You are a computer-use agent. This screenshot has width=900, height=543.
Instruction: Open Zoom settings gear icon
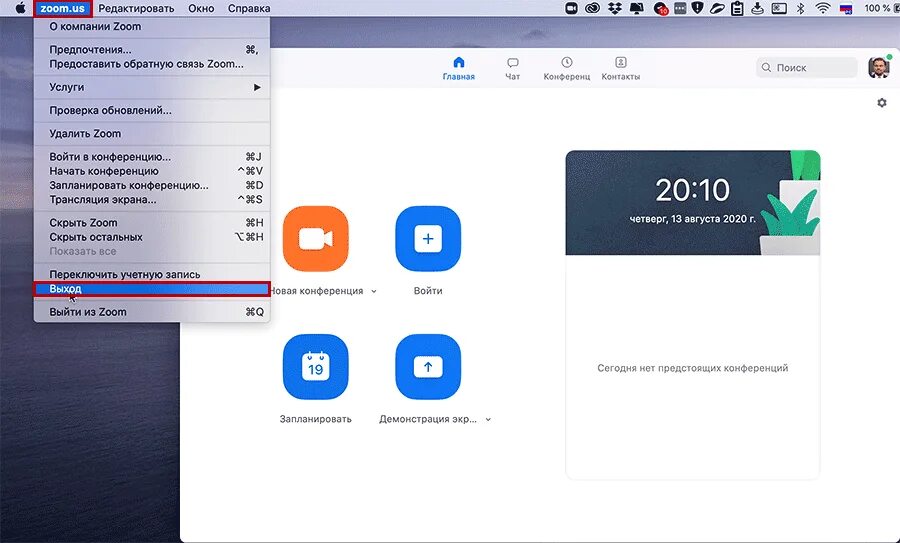tap(882, 103)
